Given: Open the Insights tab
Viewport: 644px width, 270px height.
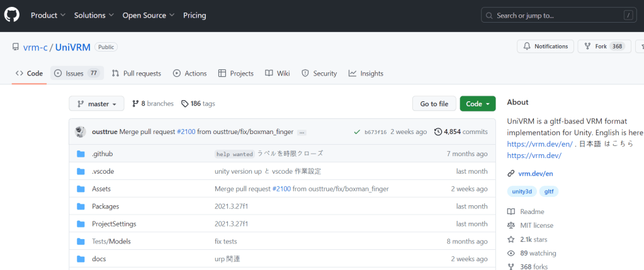Looking at the screenshot, I should 366,74.
